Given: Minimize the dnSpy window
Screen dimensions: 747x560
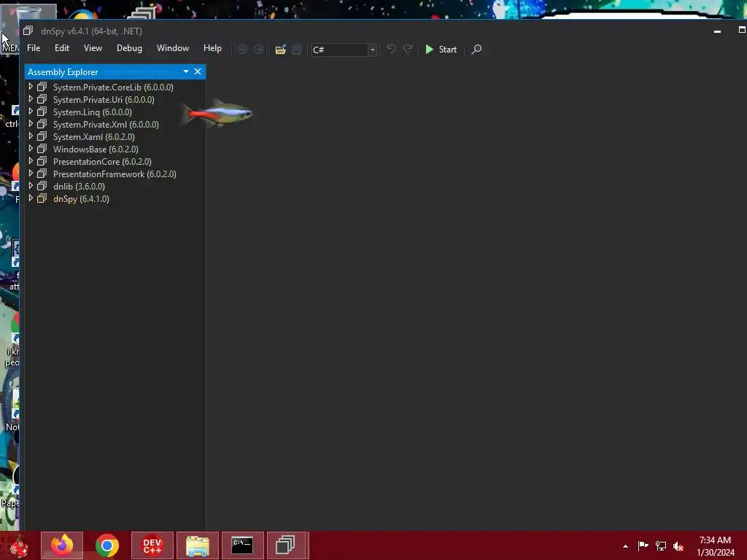Looking at the screenshot, I should 718,31.
